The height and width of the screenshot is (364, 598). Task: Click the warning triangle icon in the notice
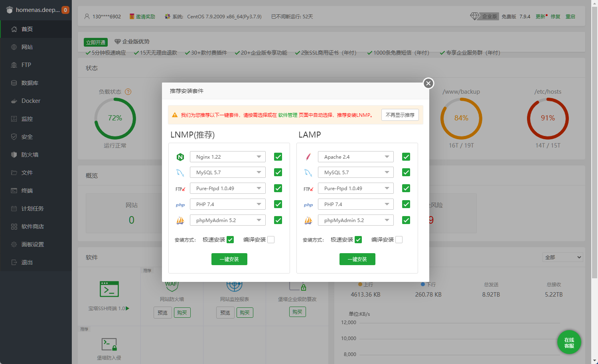tap(175, 115)
